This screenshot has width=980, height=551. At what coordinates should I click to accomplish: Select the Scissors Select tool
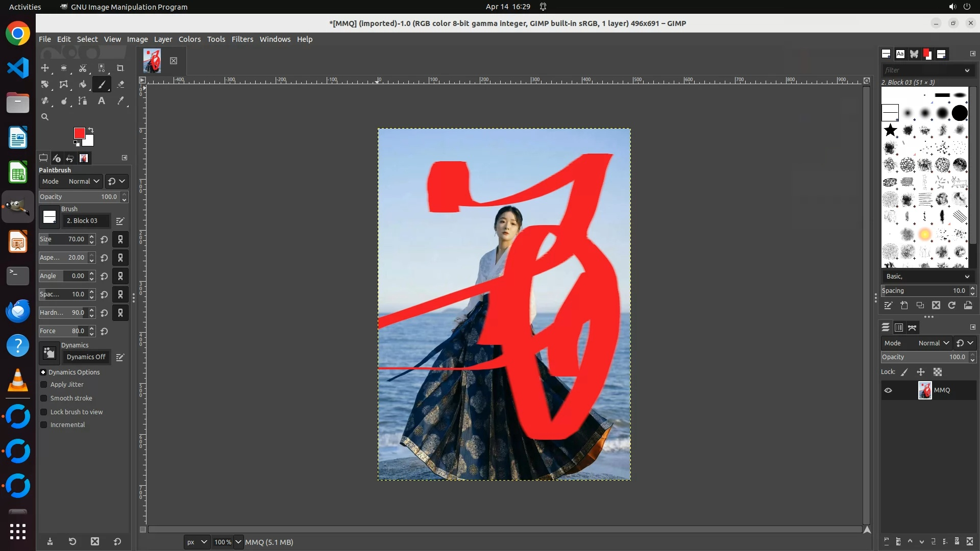[x=83, y=68]
